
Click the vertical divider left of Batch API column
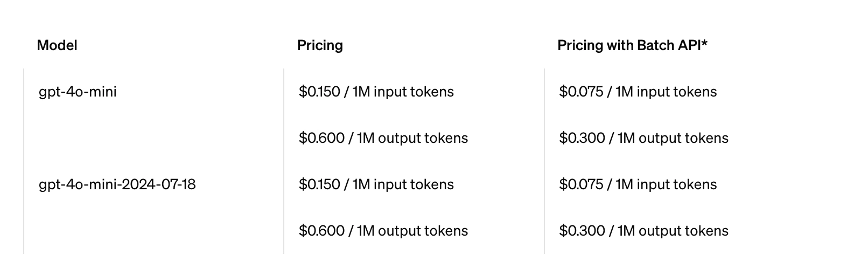pos(544,161)
